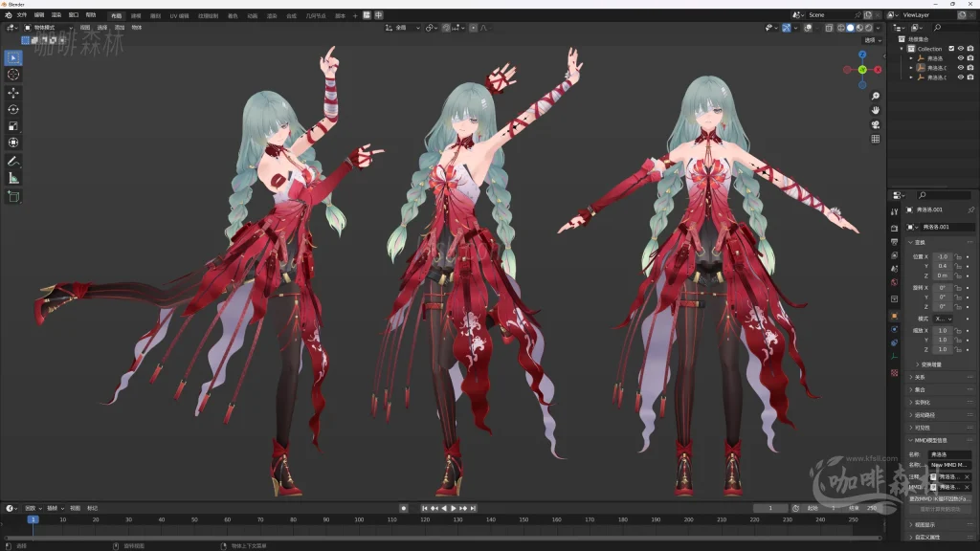Open the Scene properties tab
980x551 pixels.
[895, 269]
